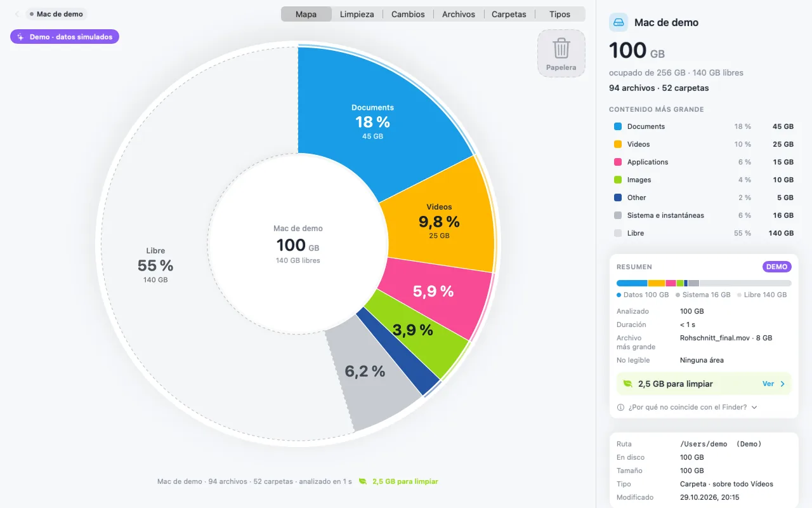Viewport: 812px width, 508px height.
Task: Click the Mac de demo breadcrumb pill
Action: point(56,14)
